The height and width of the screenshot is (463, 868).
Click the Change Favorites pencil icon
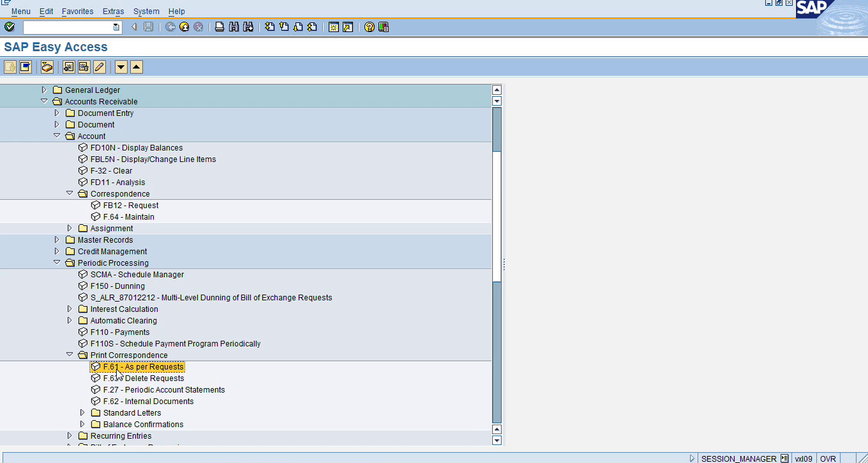[x=99, y=67]
